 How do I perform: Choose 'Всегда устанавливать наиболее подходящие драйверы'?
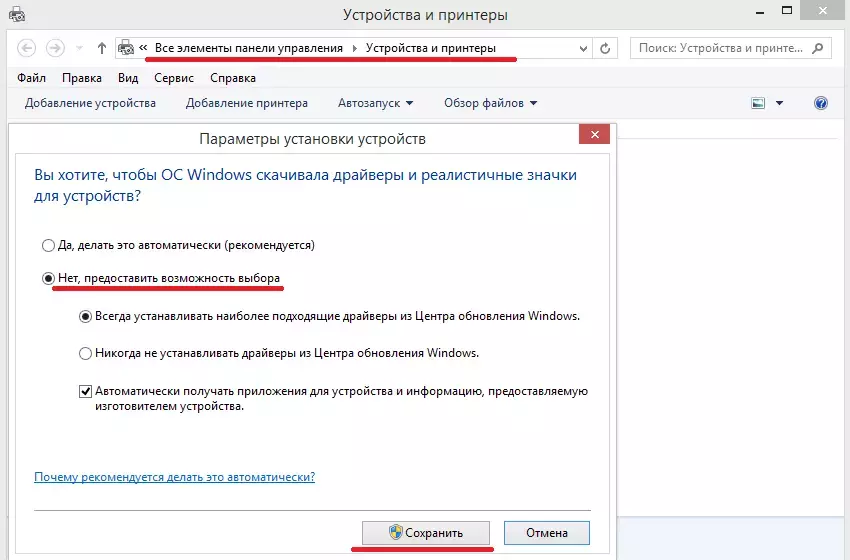(329, 316)
